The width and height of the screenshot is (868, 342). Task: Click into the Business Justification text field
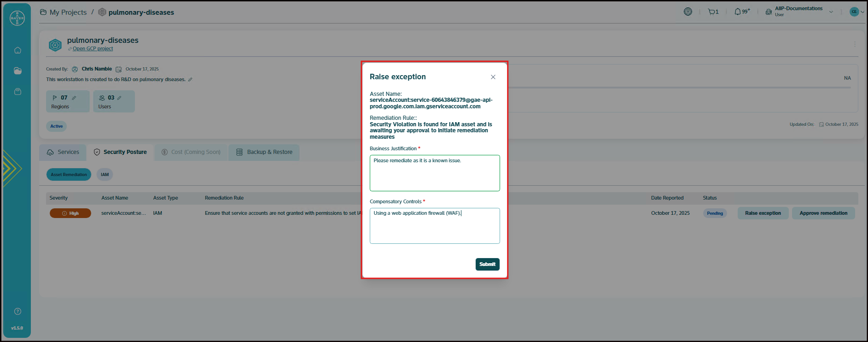[435, 173]
